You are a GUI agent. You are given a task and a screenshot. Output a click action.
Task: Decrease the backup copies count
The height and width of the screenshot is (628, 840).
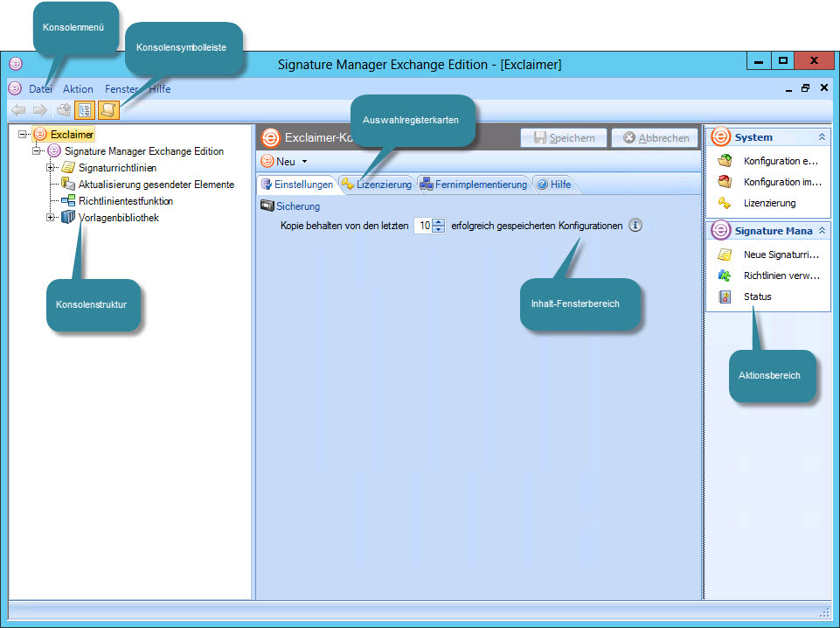coord(438,229)
